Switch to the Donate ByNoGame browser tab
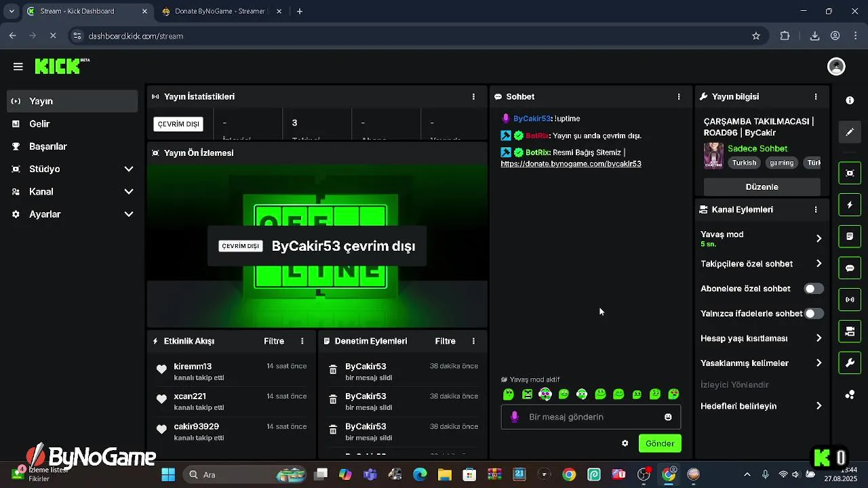The image size is (868, 488). click(x=221, y=11)
